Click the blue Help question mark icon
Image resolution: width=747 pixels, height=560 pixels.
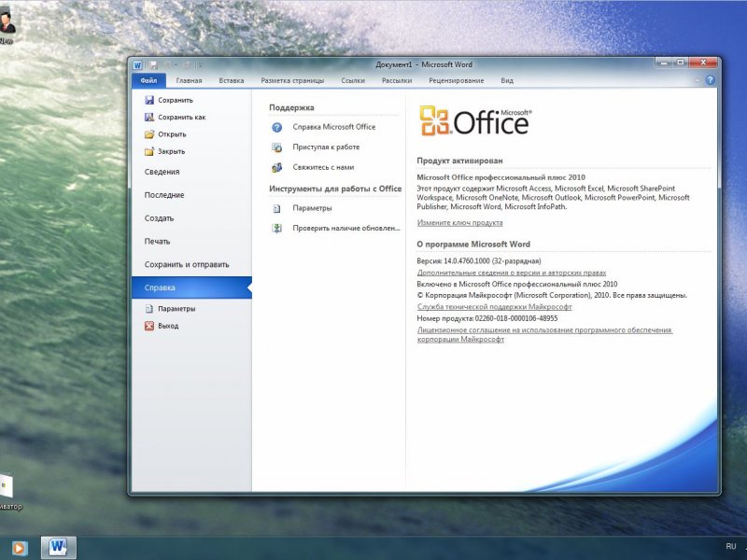click(710, 80)
